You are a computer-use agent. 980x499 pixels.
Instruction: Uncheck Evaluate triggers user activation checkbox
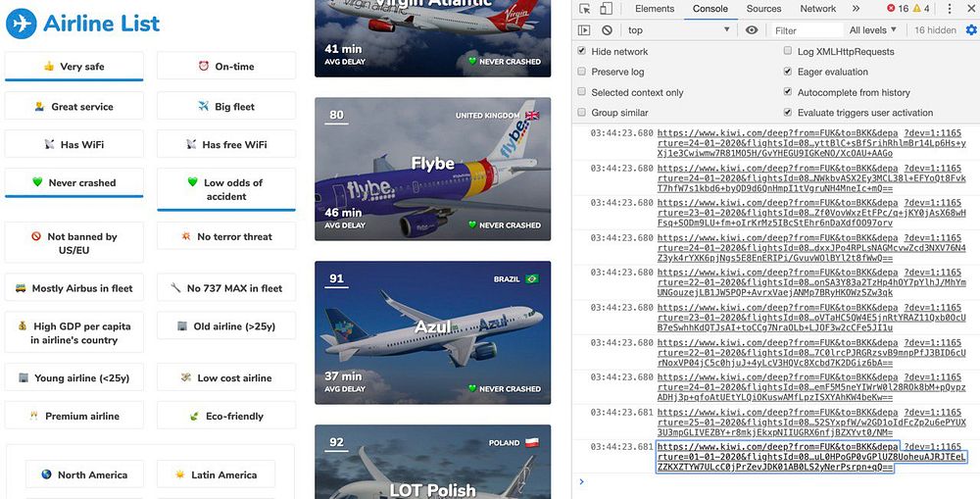click(x=788, y=112)
